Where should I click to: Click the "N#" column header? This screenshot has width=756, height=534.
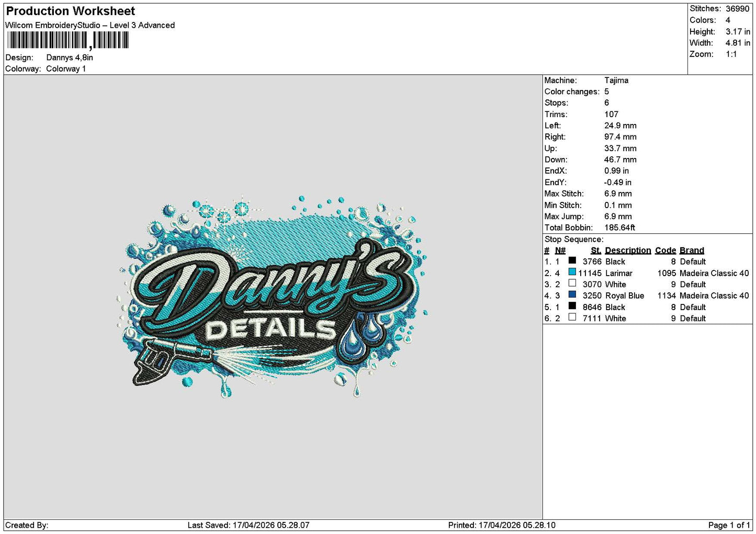tap(560, 251)
